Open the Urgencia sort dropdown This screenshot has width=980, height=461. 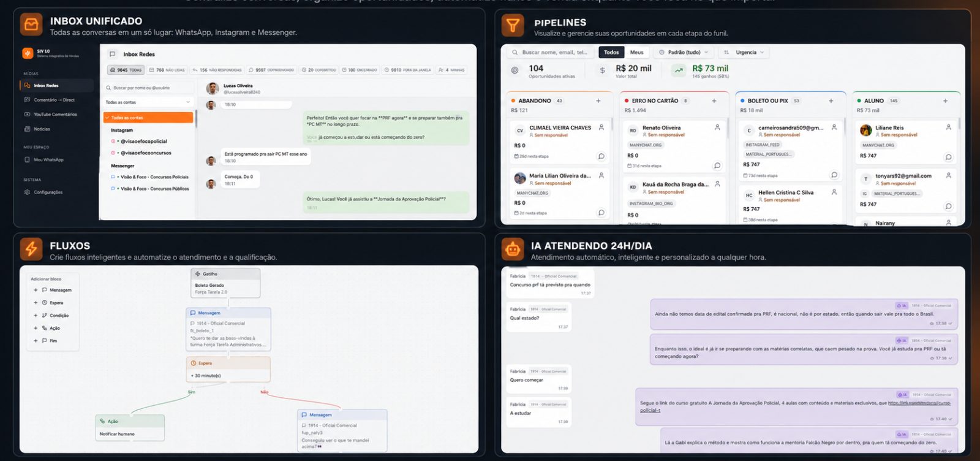(x=744, y=53)
